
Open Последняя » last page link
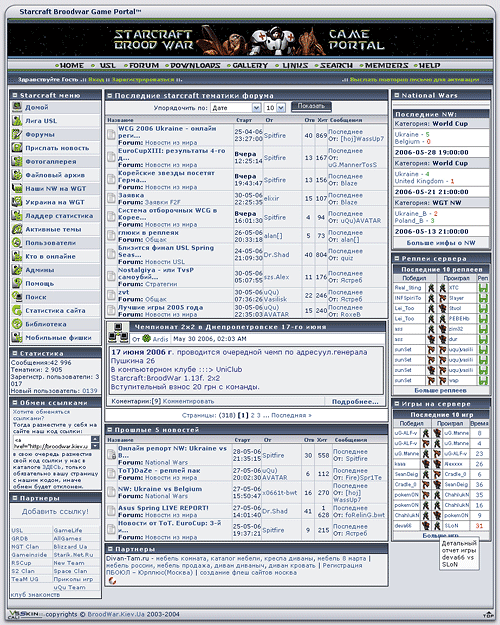[291, 415]
